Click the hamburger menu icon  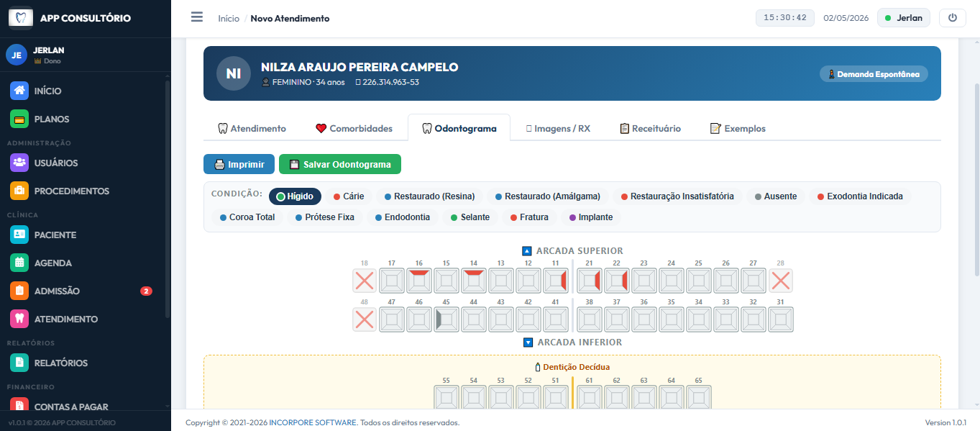tap(196, 17)
